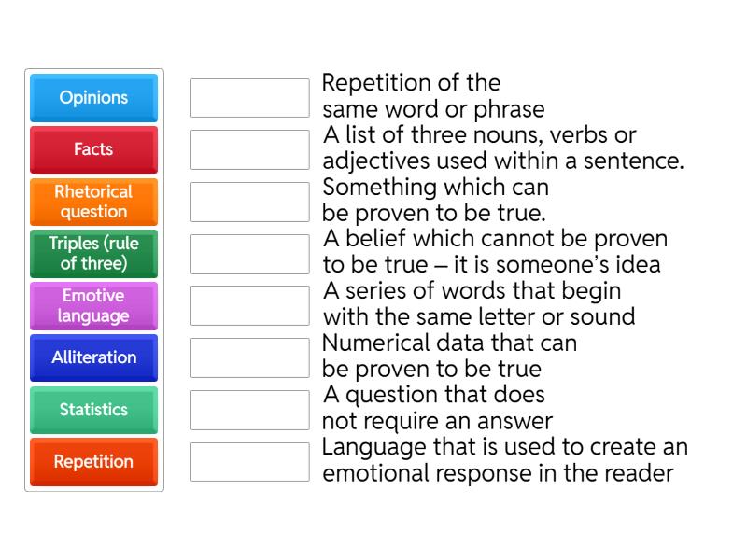Click the box for "A question that does not require"
This screenshot has width=747, height=560.
click(x=250, y=410)
